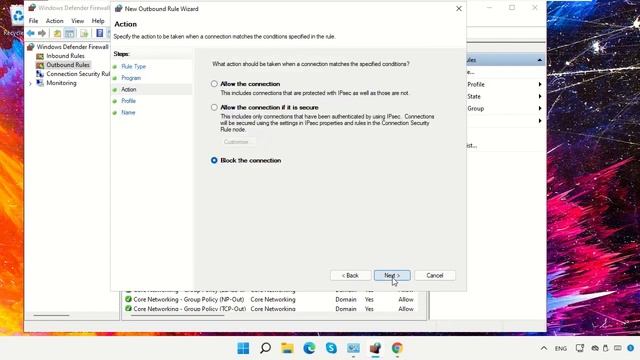Select Allow the connection radio button

point(214,84)
